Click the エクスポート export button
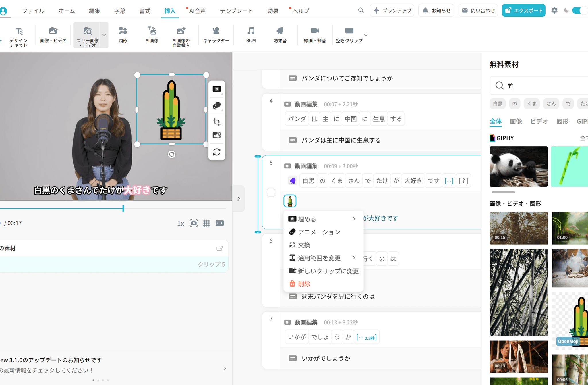The width and height of the screenshot is (588, 385). 523,11
